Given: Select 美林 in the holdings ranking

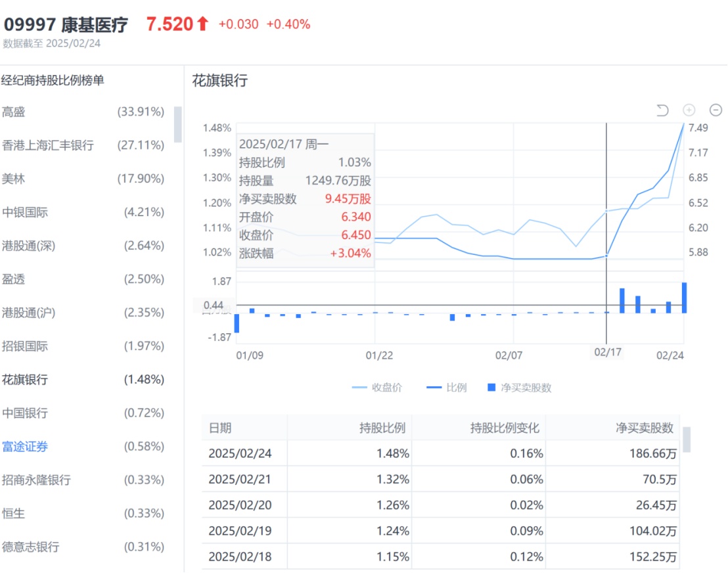Looking at the screenshot, I should (x=14, y=179).
